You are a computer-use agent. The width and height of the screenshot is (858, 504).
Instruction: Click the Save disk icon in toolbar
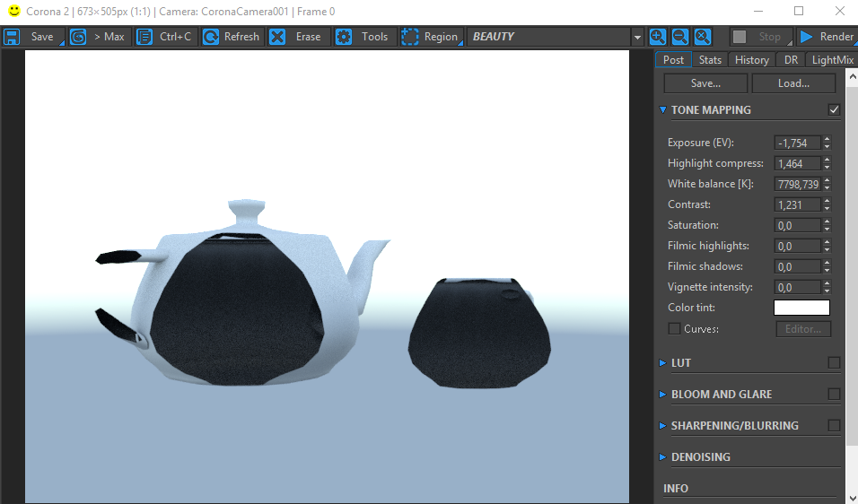tap(13, 37)
